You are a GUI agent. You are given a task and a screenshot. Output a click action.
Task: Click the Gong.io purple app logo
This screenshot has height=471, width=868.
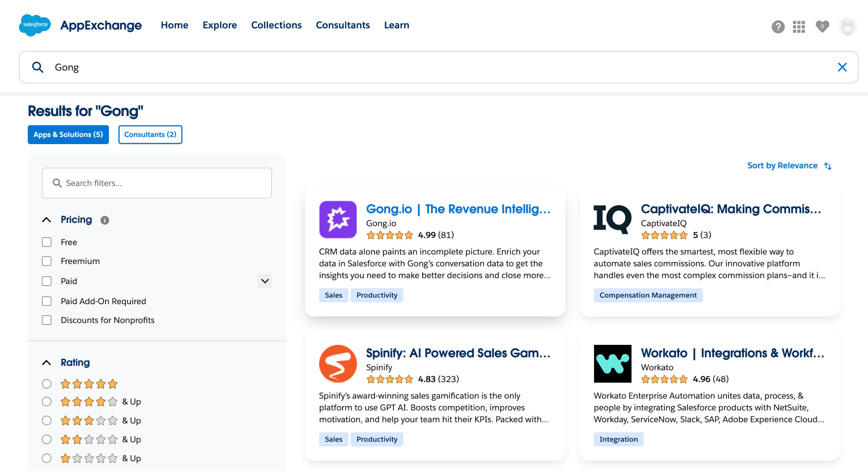[338, 219]
